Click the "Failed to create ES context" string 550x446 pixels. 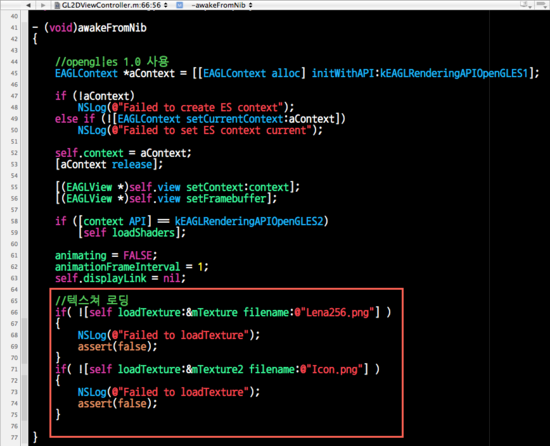[x=200, y=107]
